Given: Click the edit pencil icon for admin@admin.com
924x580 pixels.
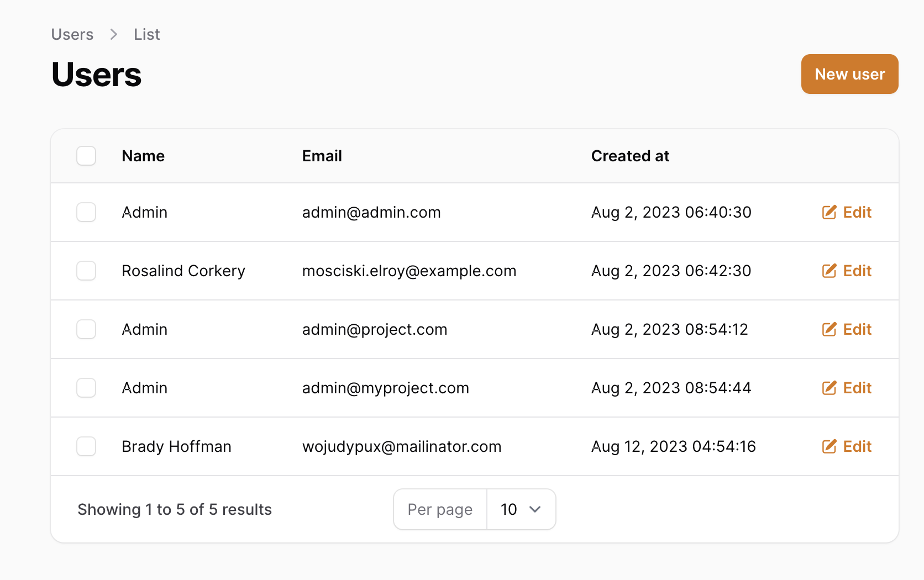Looking at the screenshot, I should (829, 212).
